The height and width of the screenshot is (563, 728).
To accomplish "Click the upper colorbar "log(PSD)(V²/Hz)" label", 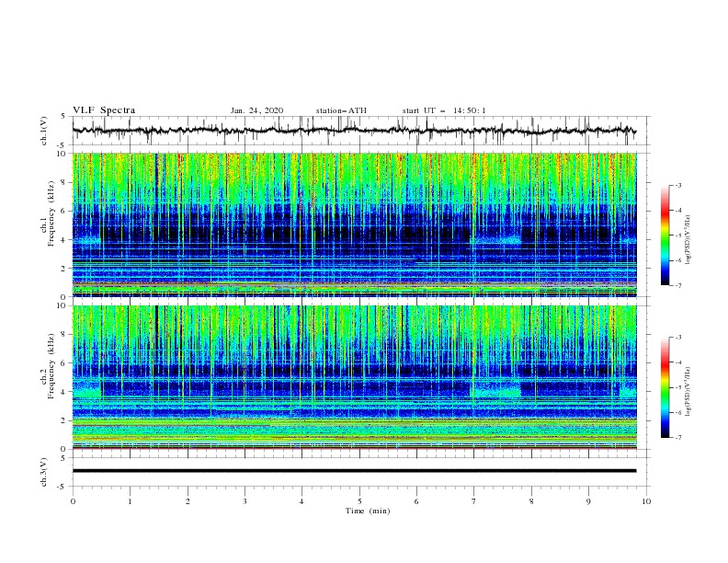I will (x=688, y=240).
